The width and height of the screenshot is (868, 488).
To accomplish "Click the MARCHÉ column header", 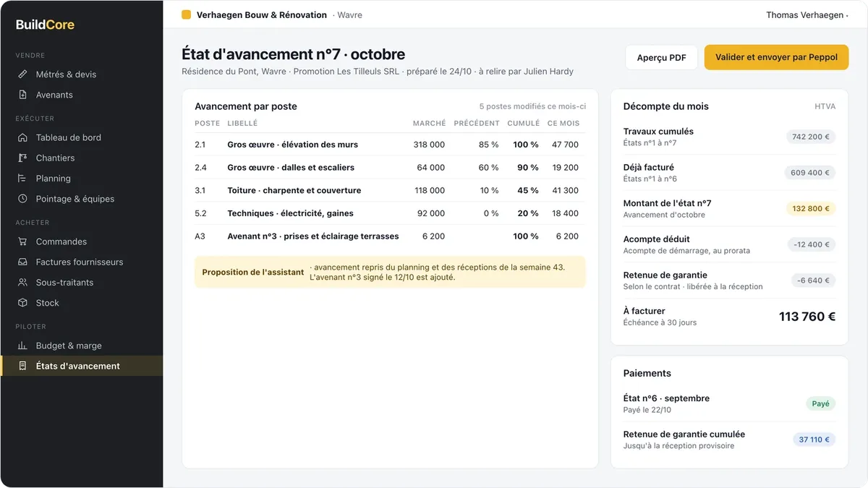I will tap(430, 123).
